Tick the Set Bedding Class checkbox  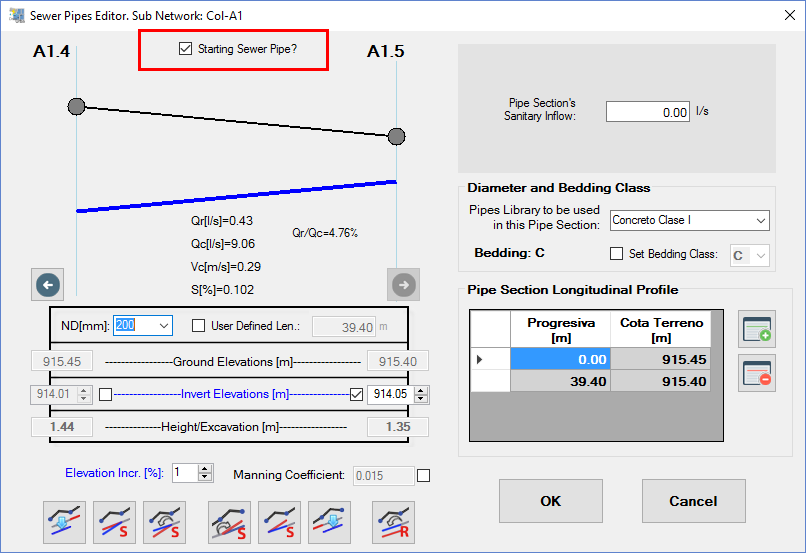tap(617, 254)
